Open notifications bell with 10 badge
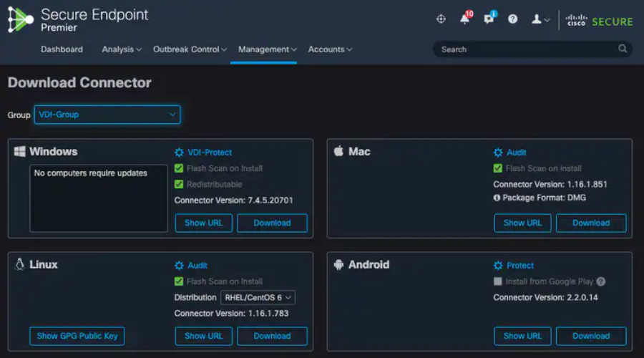Image resolution: width=644 pixels, height=358 pixels. [466, 18]
